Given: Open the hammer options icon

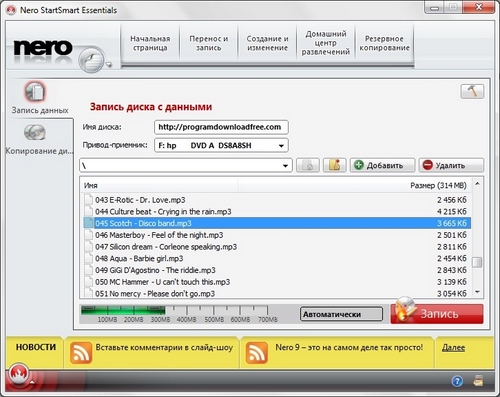Looking at the screenshot, I should tap(472, 91).
